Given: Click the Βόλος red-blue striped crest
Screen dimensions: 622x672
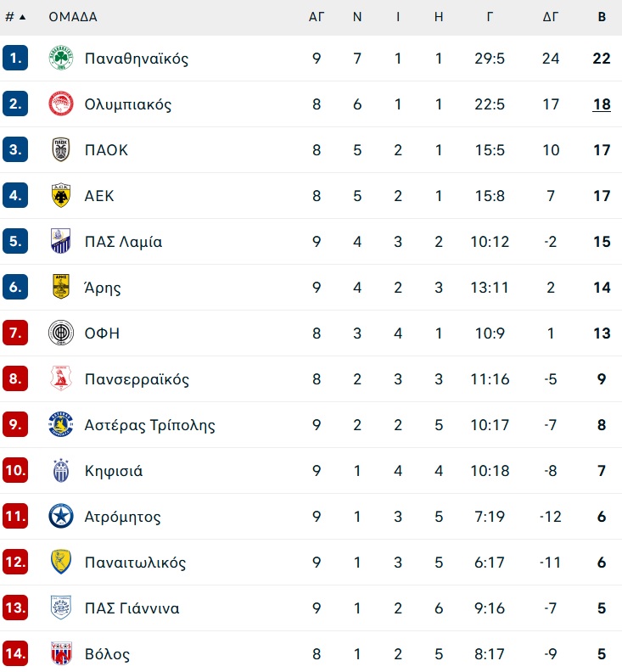Looking at the screenshot, I should pyautogui.click(x=61, y=653).
